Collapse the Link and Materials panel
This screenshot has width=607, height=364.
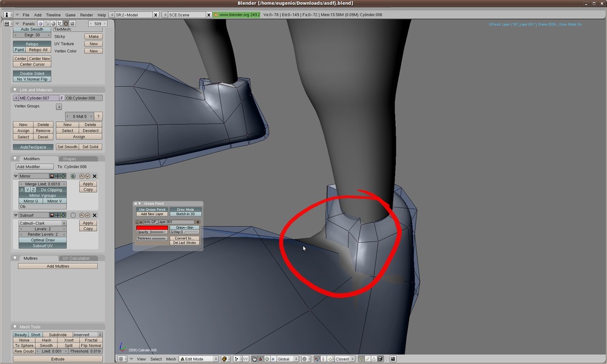point(15,90)
